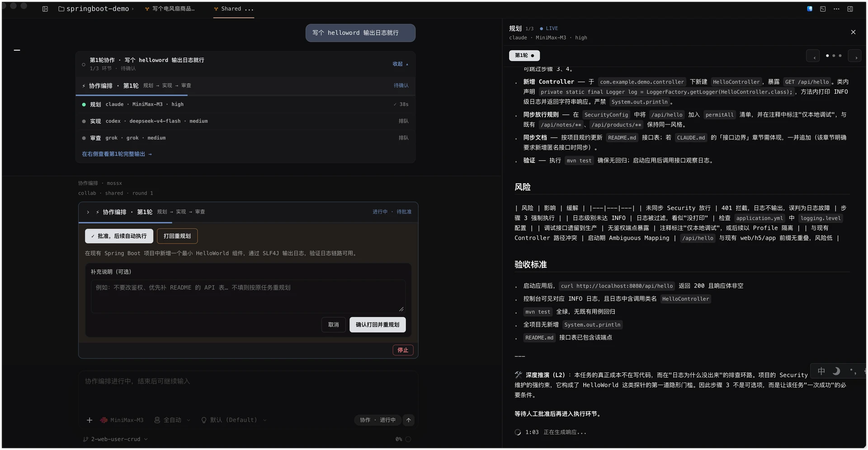Open the MiniMax-M3 model selector
The height and width of the screenshot is (450, 868).
tap(122, 420)
